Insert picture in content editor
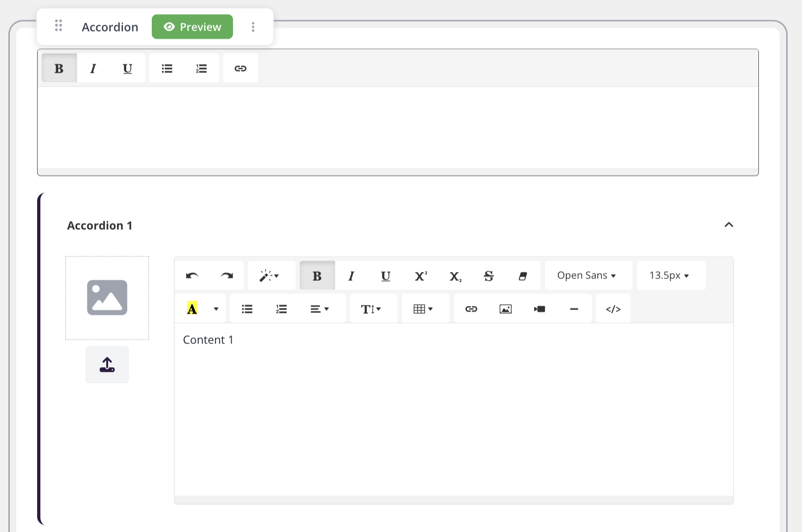Image resolution: width=802 pixels, height=532 pixels. point(505,309)
